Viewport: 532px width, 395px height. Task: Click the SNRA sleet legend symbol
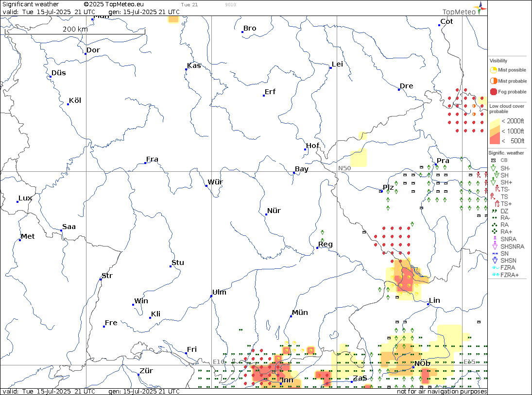pyautogui.click(x=495, y=239)
